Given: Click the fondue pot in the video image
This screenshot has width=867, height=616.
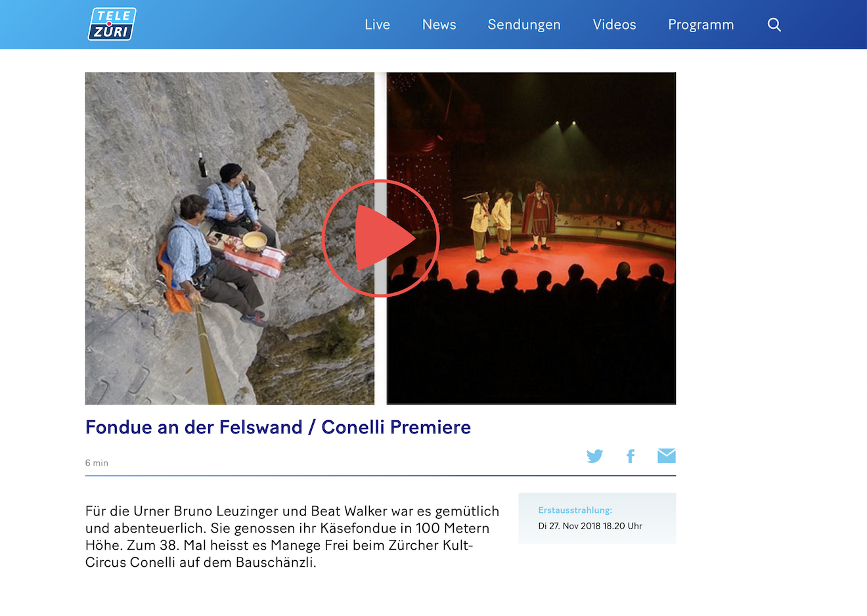Looking at the screenshot, I should click(x=255, y=240).
